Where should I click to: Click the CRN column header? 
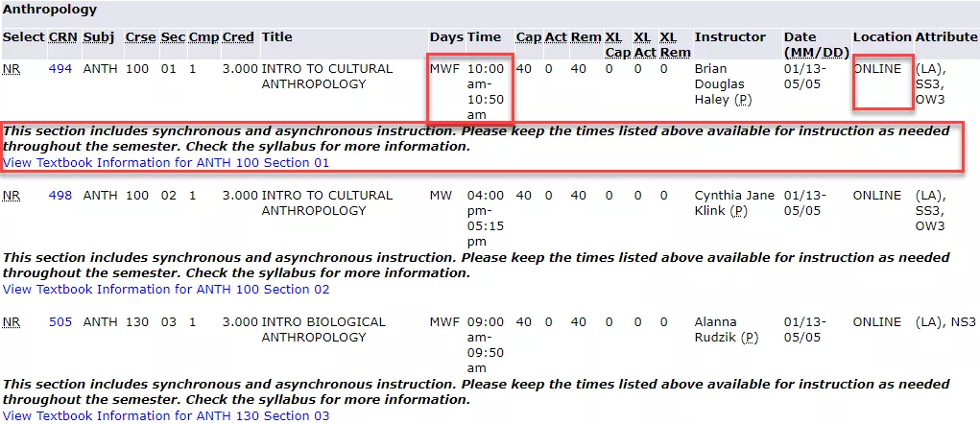coord(63,37)
